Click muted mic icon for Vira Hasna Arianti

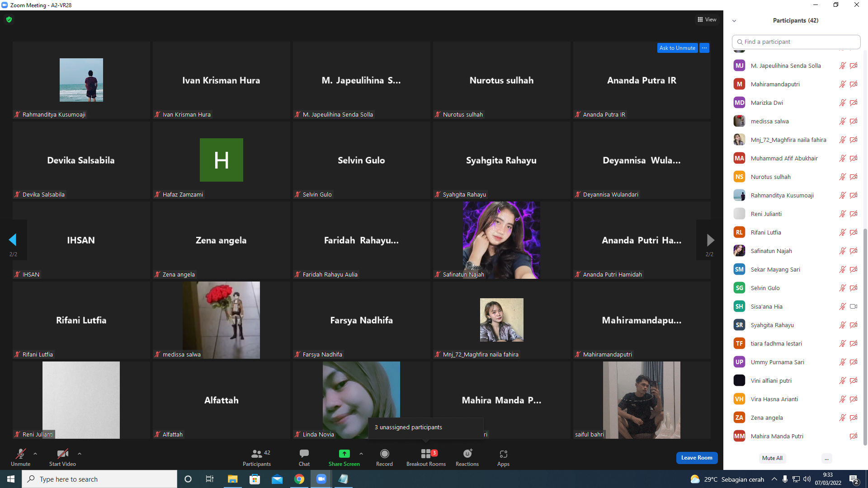pyautogui.click(x=843, y=399)
